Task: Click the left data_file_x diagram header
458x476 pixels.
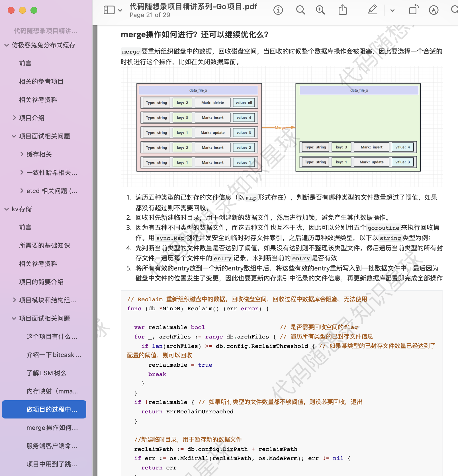Action: (198, 90)
